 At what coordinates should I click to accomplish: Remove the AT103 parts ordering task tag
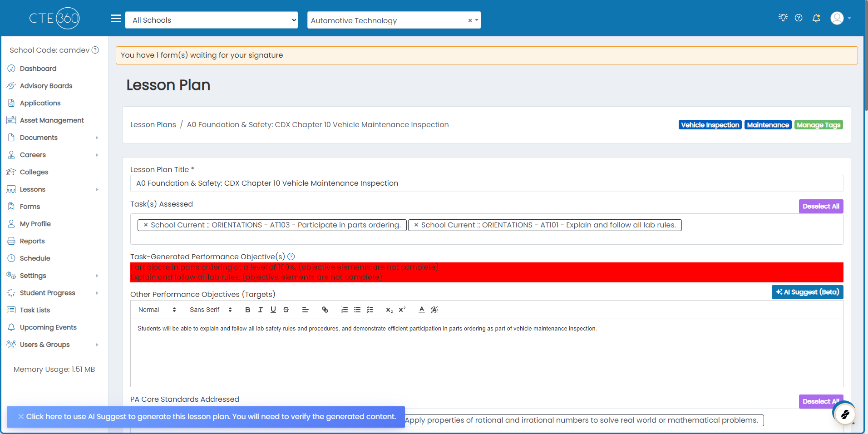coord(146,225)
